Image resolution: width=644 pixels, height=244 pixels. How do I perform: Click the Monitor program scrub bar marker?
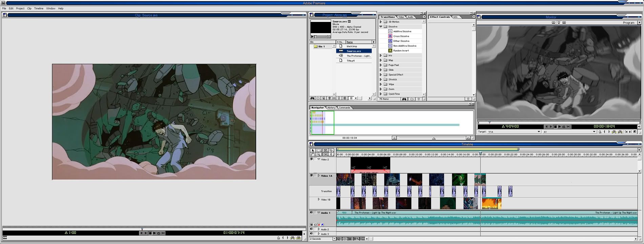pos(489,122)
